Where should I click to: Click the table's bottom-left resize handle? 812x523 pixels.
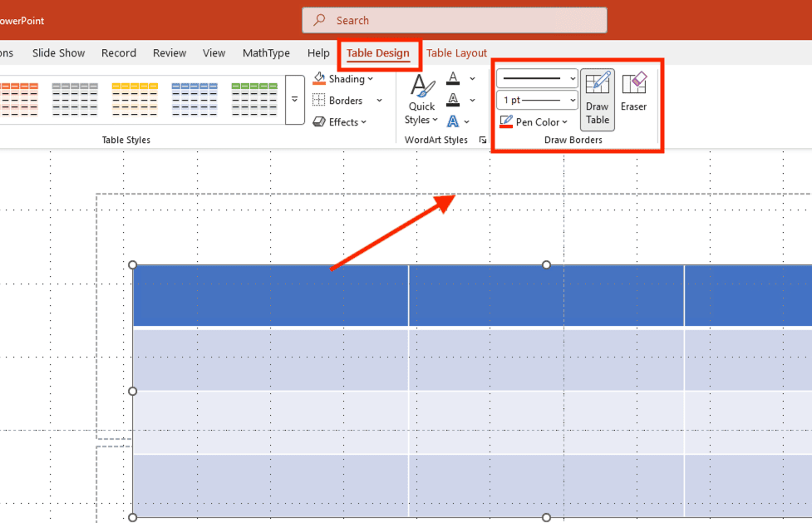coord(133,517)
